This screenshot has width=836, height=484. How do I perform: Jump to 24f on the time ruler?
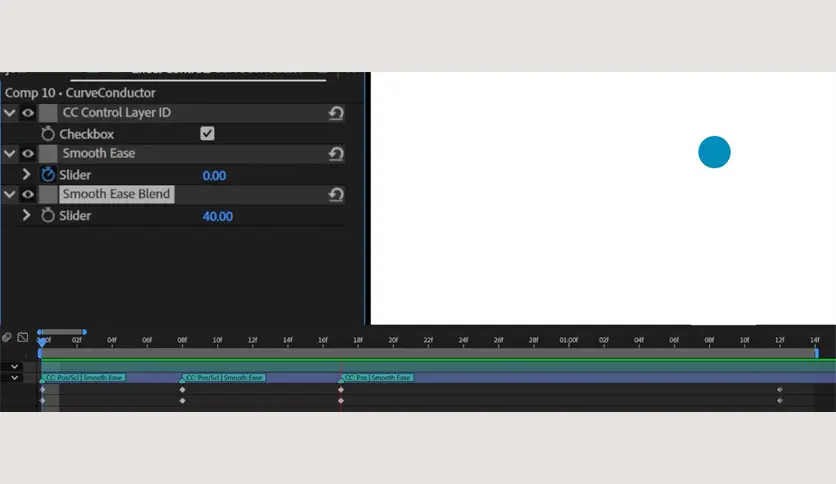pos(463,340)
